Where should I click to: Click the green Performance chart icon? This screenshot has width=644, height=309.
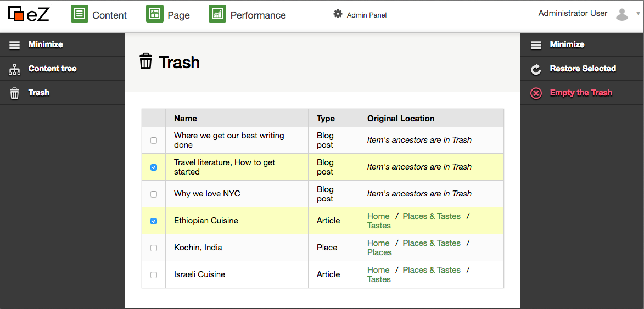217,14
